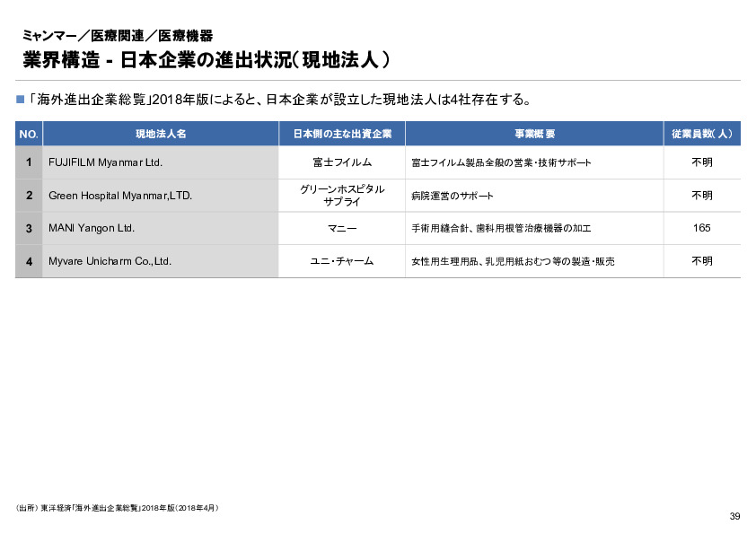Click the '富士フイルム' investor cell
Screen dimensions: 756x534
coord(342,162)
